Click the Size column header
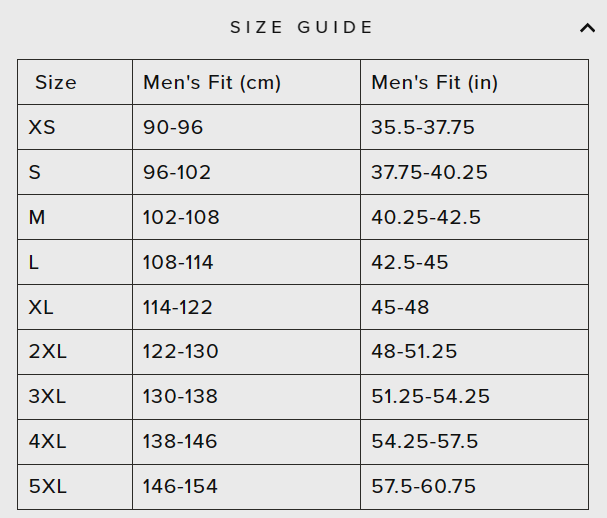This screenshot has width=607, height=518. click(x=56, y=82)
